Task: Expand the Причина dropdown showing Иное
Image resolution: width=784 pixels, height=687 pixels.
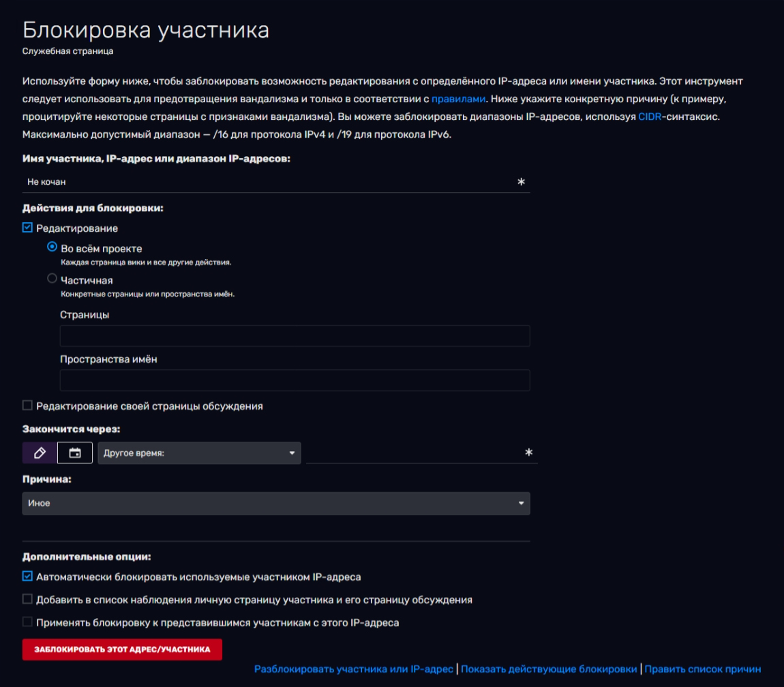Action: [276, 504]
